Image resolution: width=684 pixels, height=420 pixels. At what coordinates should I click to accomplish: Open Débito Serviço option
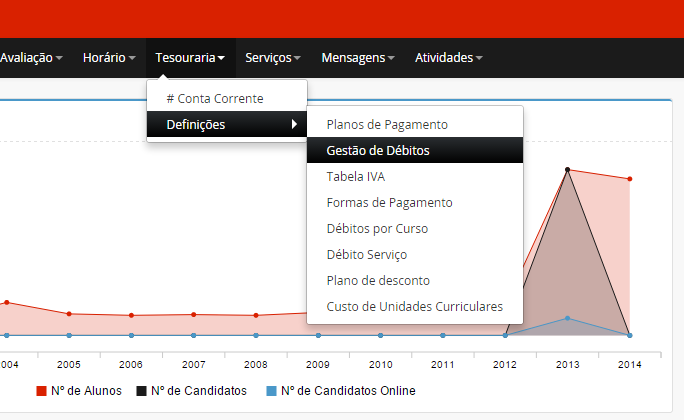click(366, 255)
